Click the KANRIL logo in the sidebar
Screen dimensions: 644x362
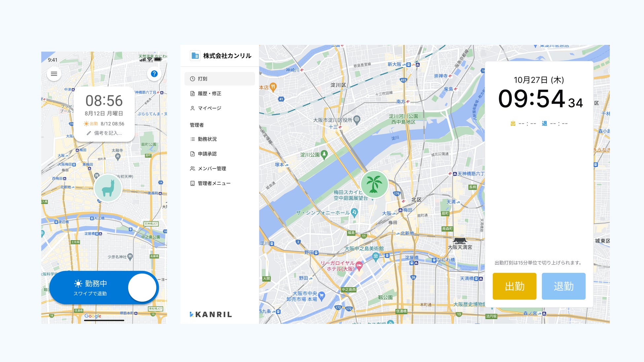tap(211, 314)
